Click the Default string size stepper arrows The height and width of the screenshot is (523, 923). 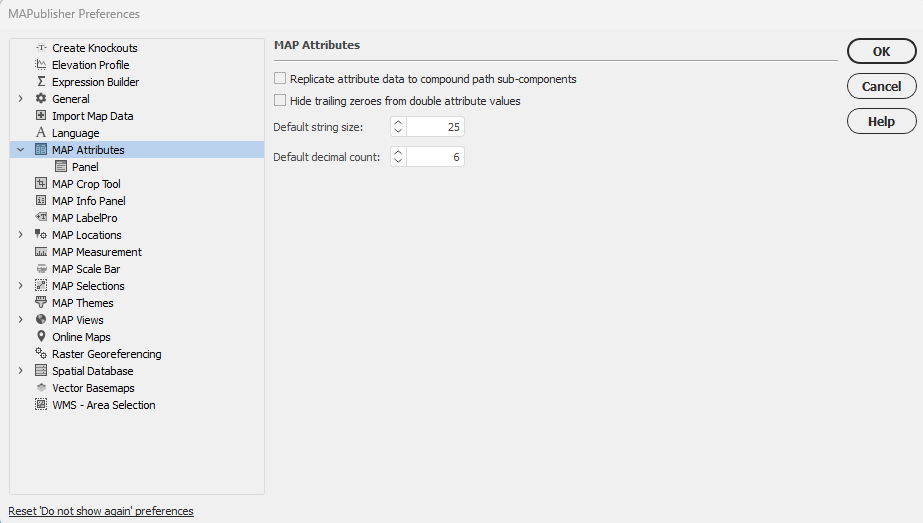[398, 127]
